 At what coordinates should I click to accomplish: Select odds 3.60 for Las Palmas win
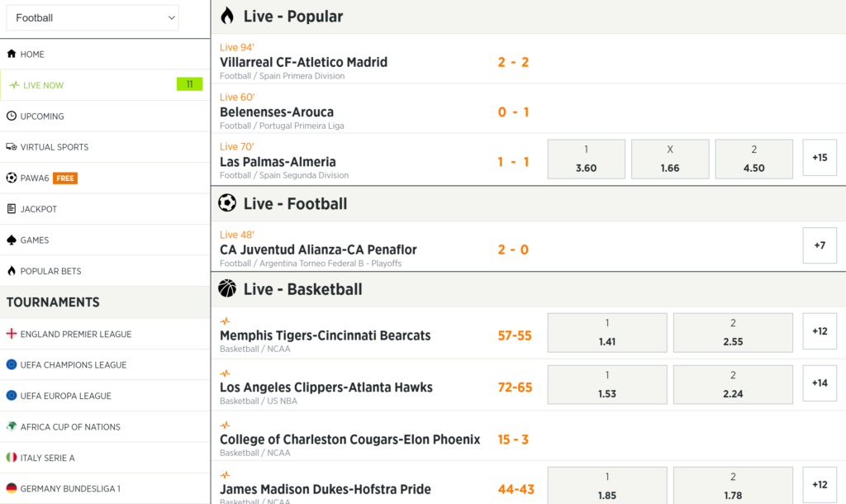[586, 159]
